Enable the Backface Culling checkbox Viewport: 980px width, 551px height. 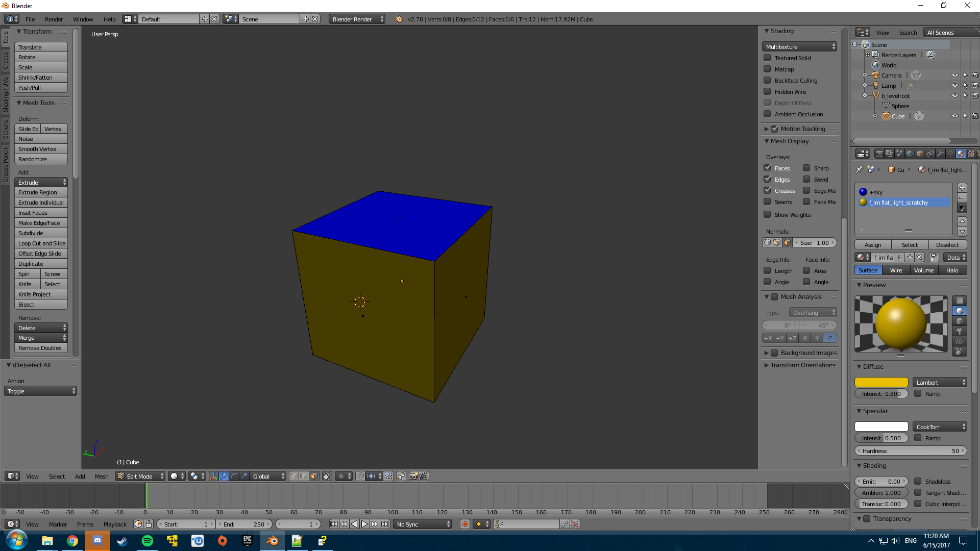click(x=767, y=81)
